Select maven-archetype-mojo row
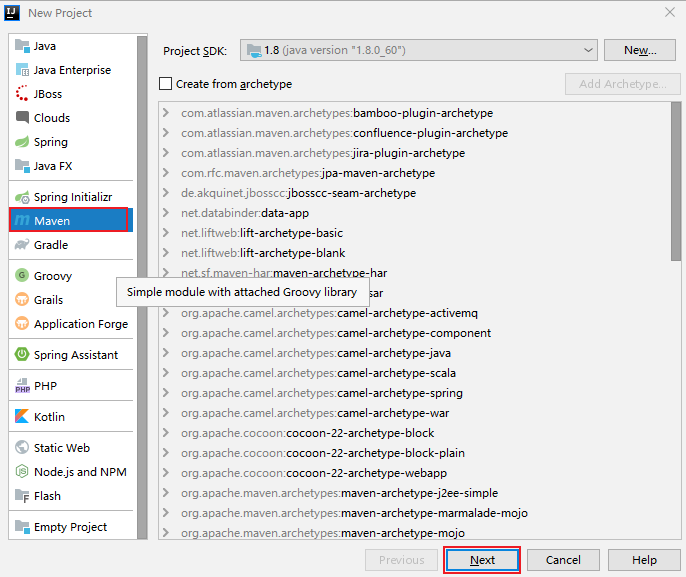686x577 pixels. pyautogui.click(x=414, y=533)
